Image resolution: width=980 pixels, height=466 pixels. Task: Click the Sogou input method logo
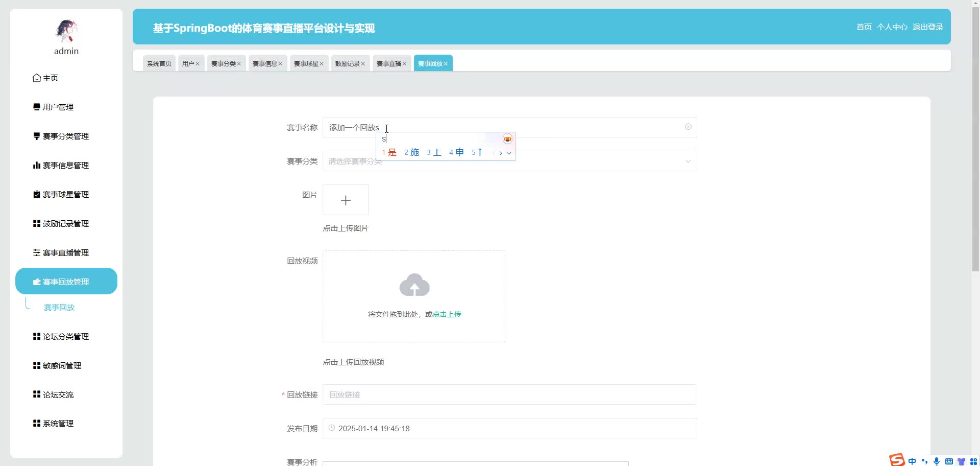click(x=897, y=460)
